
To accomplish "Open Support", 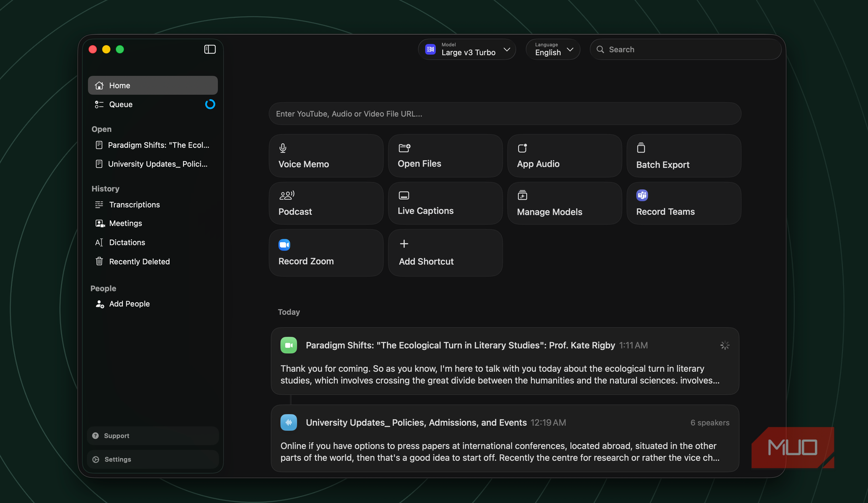I will 153,436.
